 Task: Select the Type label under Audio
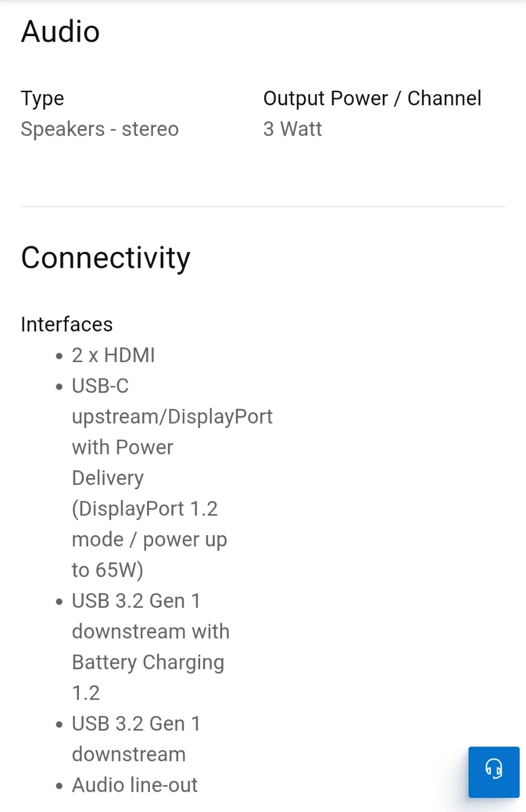click(x=42, y=99)
